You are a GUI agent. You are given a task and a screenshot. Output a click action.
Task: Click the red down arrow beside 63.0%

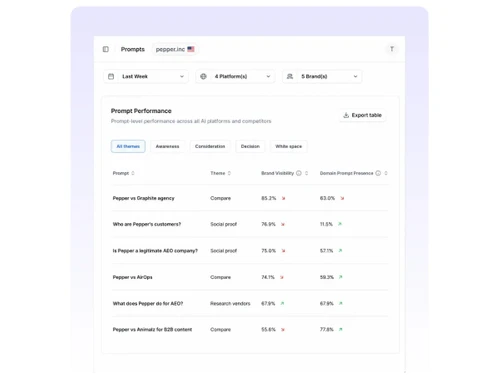(x=342, y=198)
